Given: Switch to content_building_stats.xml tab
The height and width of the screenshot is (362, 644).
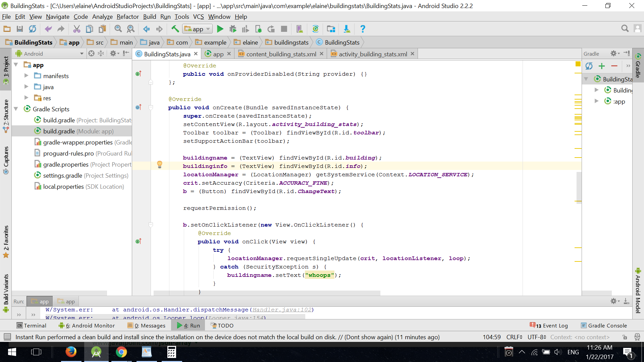Looking at the screenshot, I should 281,54.
